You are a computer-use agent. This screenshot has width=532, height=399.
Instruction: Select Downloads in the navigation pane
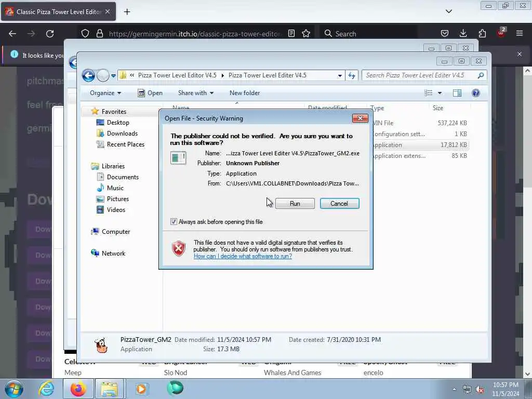[122, 134]
